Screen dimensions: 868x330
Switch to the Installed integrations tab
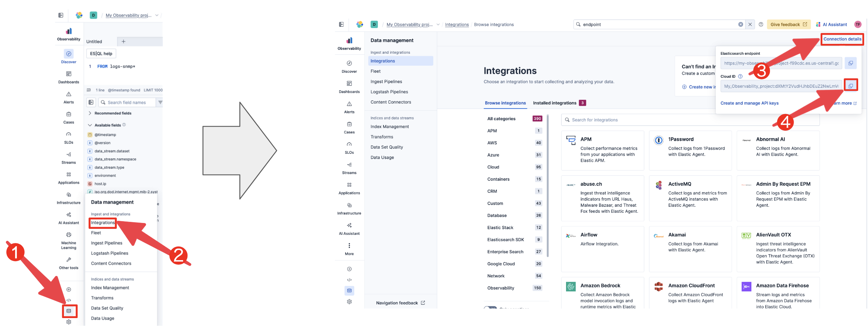[559, 103]
